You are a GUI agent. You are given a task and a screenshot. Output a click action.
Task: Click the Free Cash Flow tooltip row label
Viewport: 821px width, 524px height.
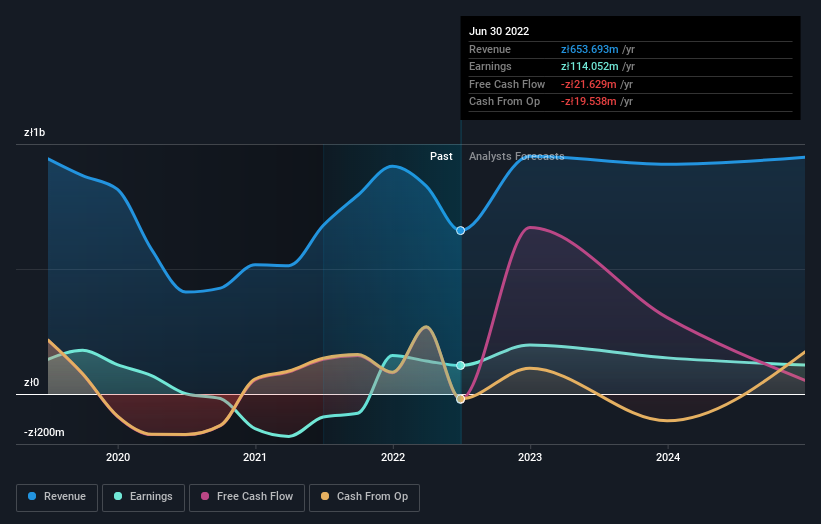pos(507,84)
